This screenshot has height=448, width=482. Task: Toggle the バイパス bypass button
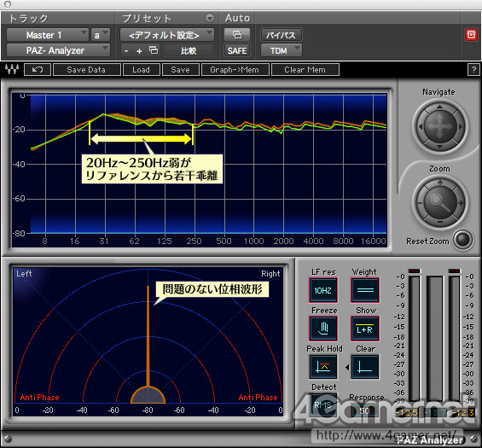281,35
